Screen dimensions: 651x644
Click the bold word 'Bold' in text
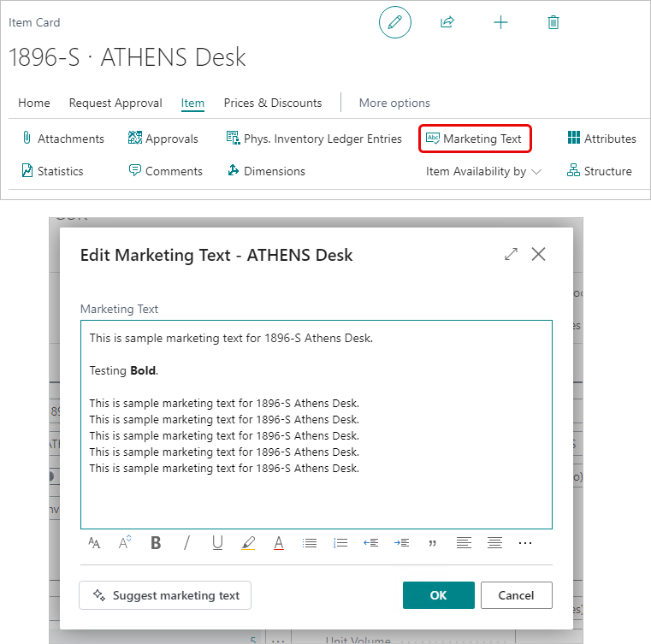(143, 370)
